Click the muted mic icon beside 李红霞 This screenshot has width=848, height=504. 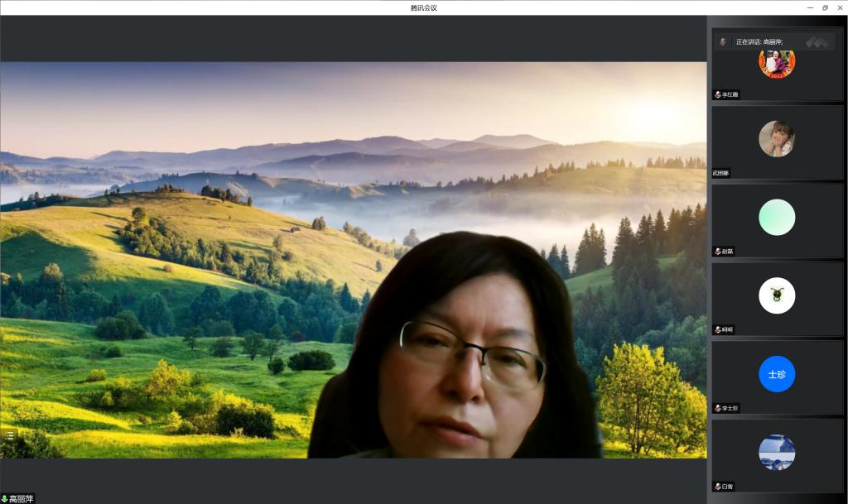click(x=718, y=94)
